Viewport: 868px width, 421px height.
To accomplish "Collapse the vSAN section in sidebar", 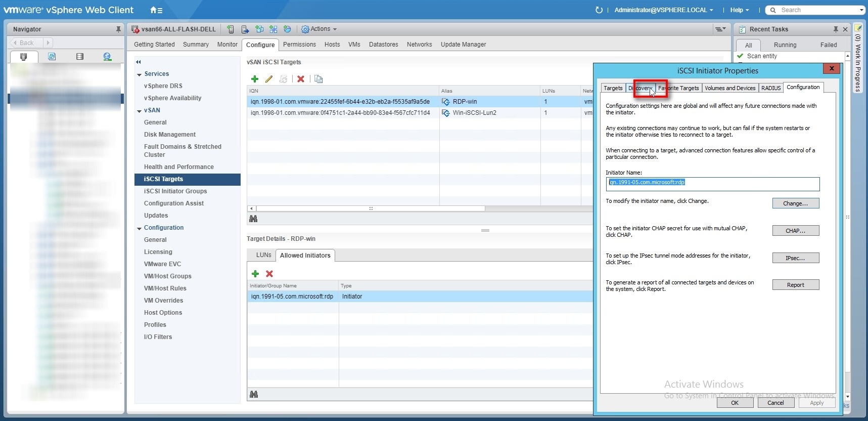I will (x=139, y=111).
